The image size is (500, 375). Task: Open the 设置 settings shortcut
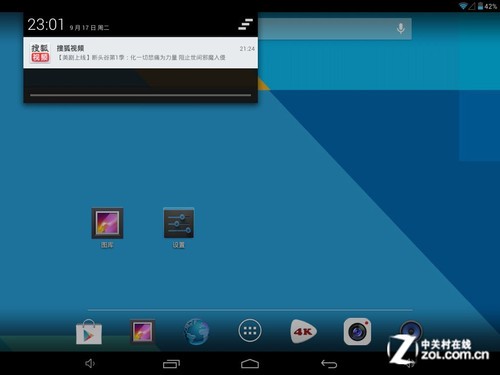[179, 228]
